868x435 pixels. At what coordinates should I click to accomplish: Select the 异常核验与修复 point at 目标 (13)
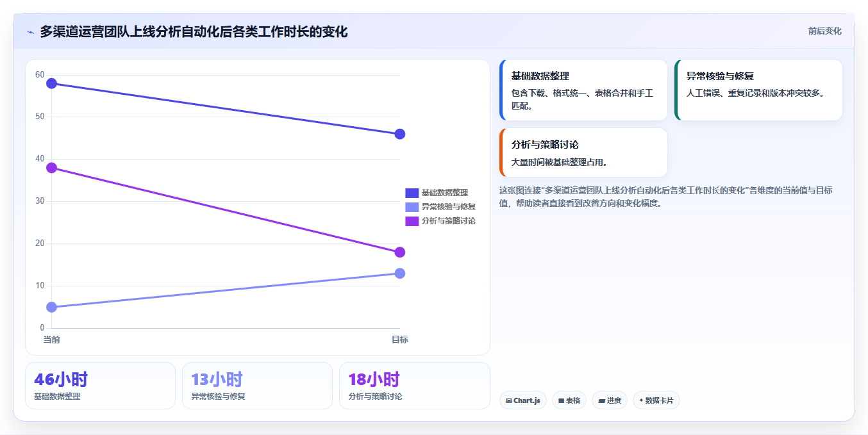400,273
